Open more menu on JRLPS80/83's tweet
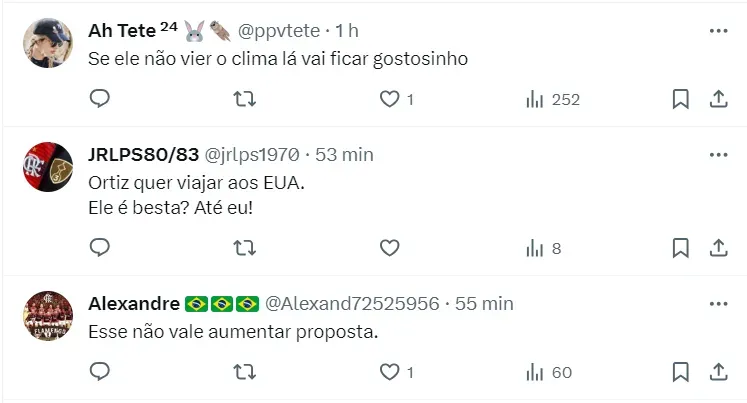Viewport: 747px width, 403px height. click(x=718, y=155)
